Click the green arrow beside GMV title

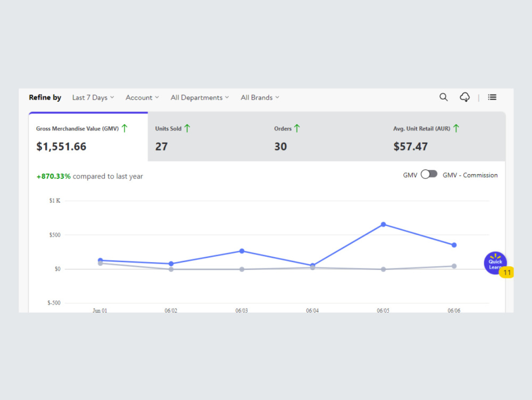[124, 128]
